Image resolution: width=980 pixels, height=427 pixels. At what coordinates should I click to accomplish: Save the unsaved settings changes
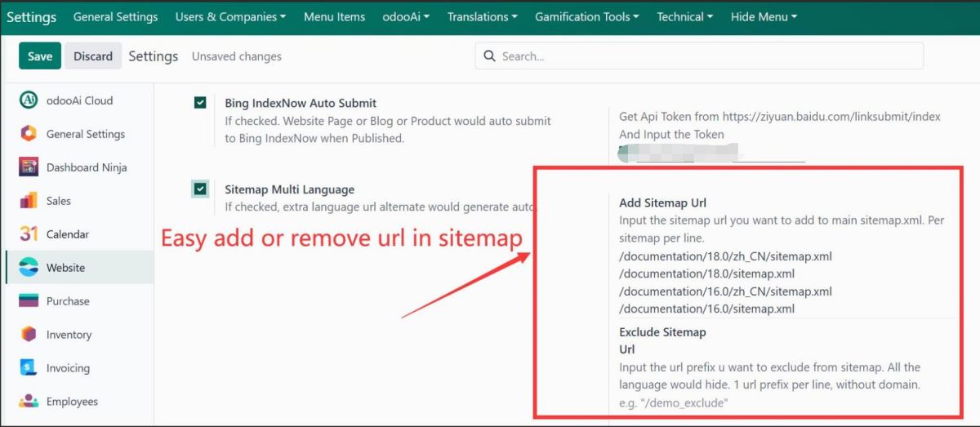[39, 56]
